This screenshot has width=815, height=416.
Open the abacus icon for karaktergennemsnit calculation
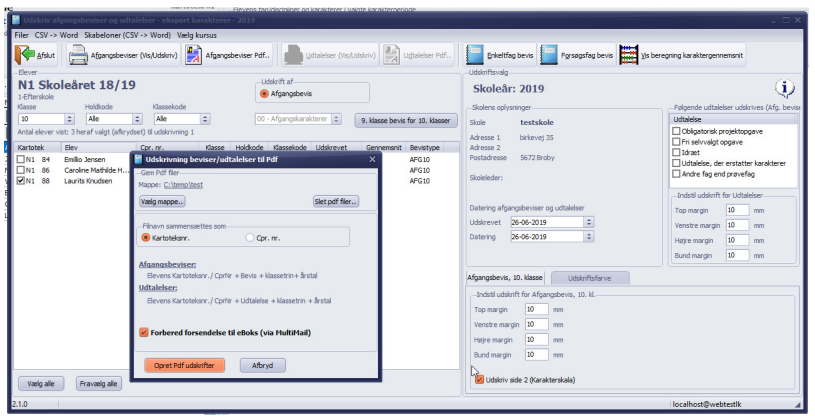pyautogui.click(x=629, y=55)
